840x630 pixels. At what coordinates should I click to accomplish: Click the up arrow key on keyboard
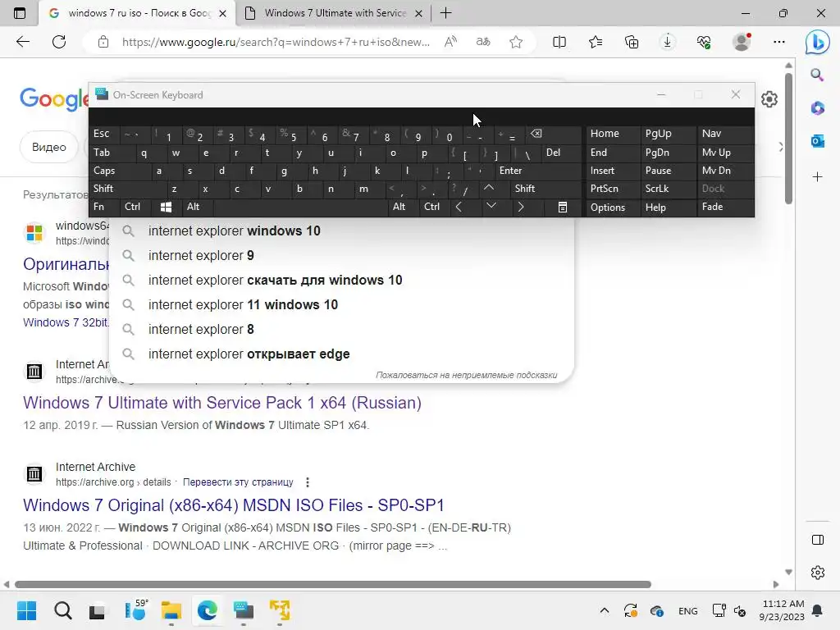[489, 188]
